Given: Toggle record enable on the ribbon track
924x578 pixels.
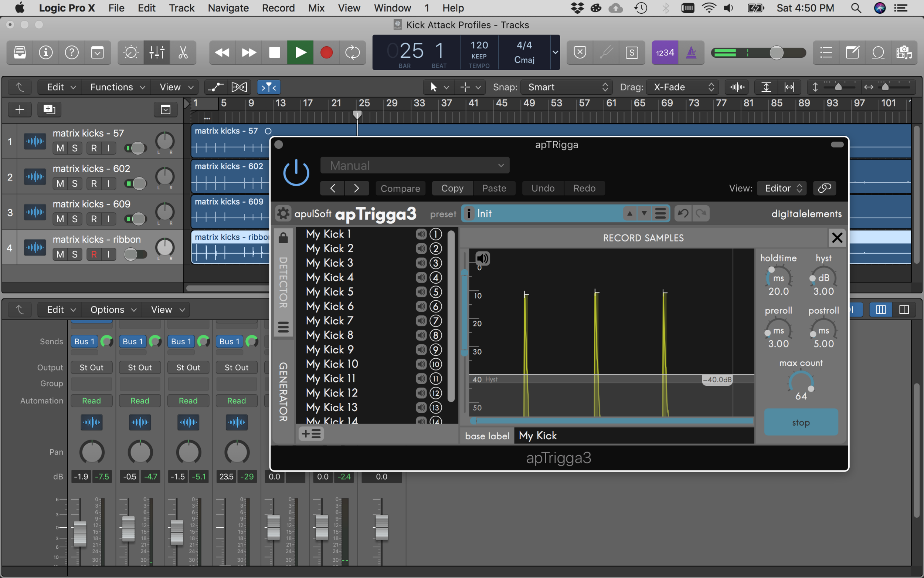Looking at the screenshot, I should (x=94, y=254).
